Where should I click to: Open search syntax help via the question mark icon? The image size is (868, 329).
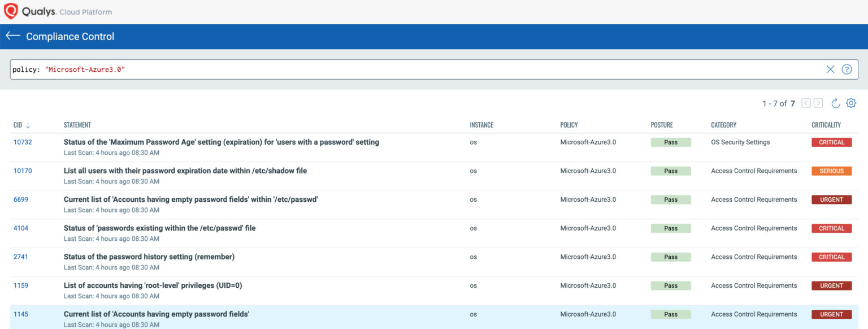847,69
